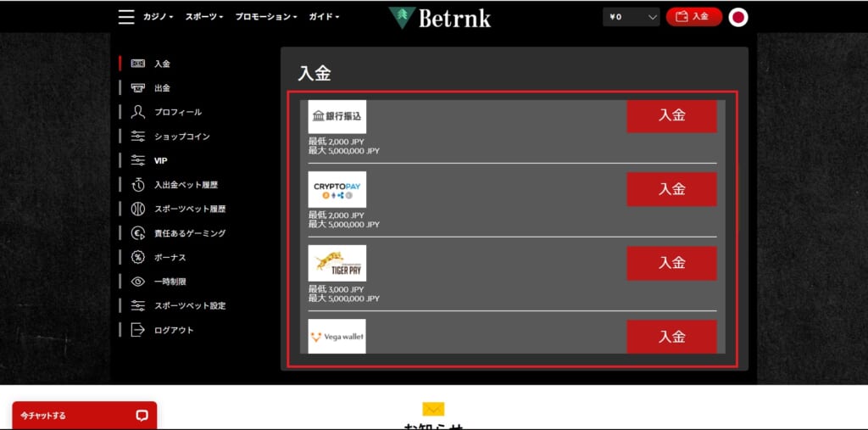Select 出金 in the sidebar

pyautogui.click(x=162, y=87)
